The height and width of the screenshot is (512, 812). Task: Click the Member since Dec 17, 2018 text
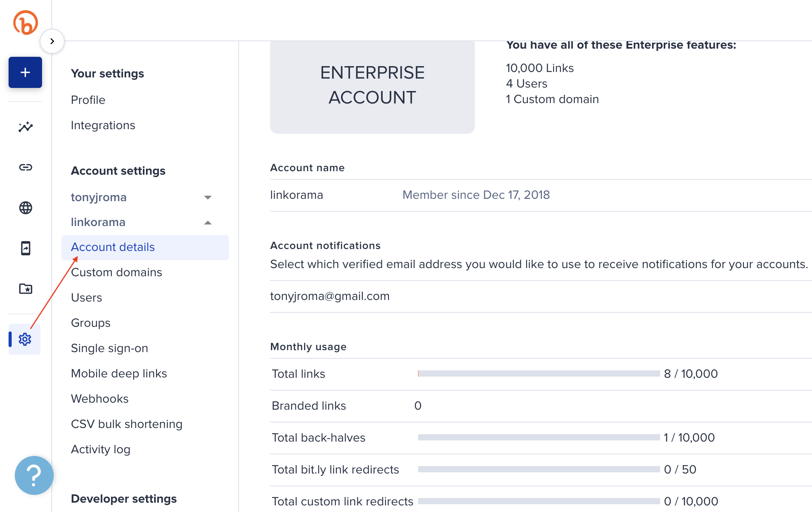(x=476, y=195)
